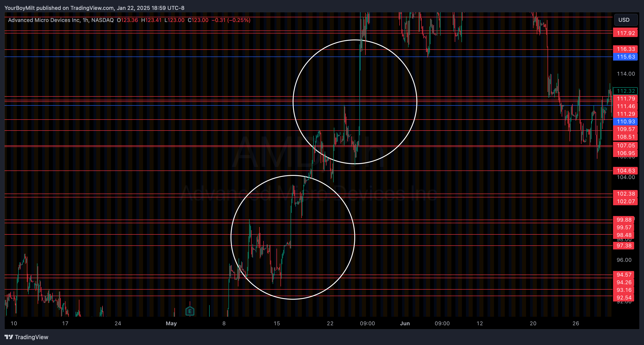This screenshot has height=345, width=644.
Task: Select the upper white circle drawing outline
Action: click(355, 40)
